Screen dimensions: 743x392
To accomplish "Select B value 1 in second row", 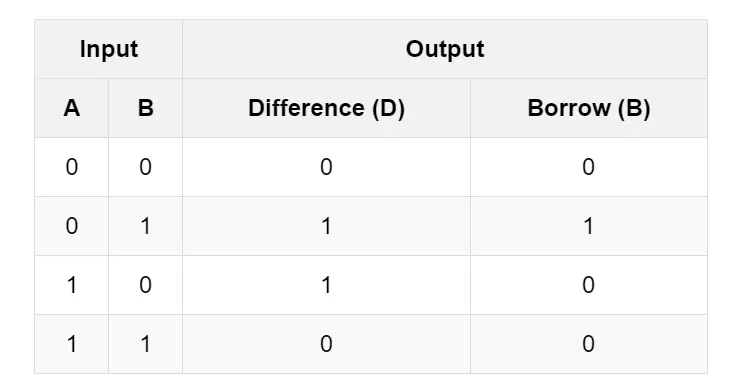I will pos(145,226).
